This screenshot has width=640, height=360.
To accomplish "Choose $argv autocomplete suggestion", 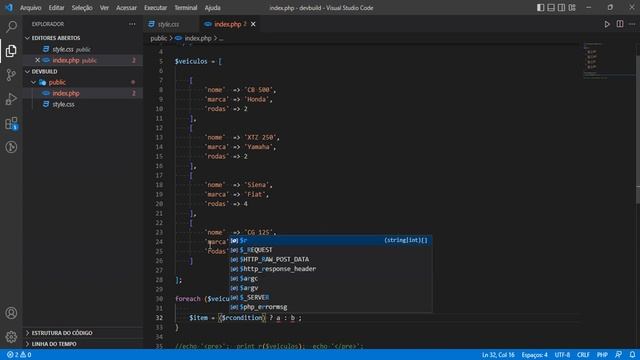I will click(x=331, y=288).
